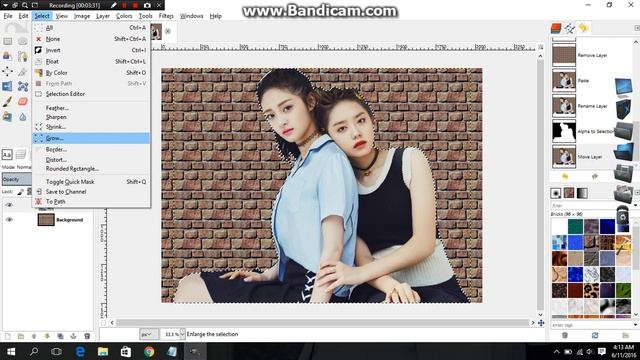Open patterns panel configure menu
640x360 pixels.
(637, 193)
